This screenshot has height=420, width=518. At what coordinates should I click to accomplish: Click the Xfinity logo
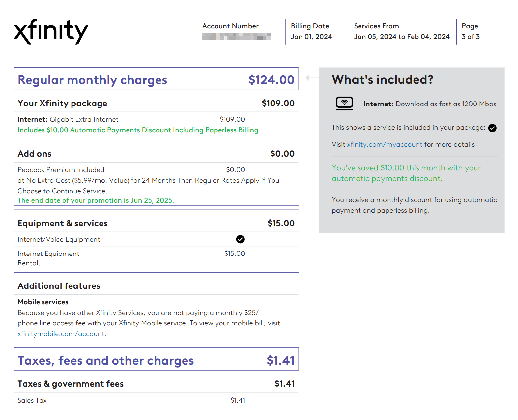point(51,32)
